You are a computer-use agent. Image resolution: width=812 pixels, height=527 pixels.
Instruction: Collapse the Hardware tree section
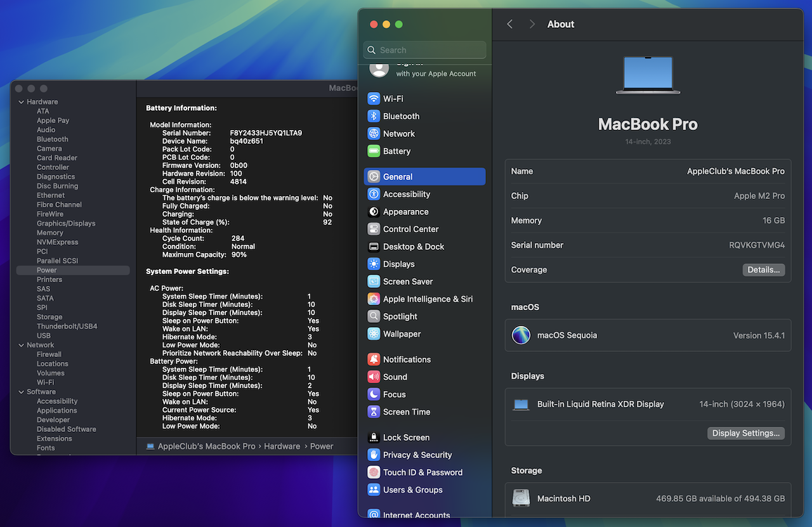[x=21, y=102]
